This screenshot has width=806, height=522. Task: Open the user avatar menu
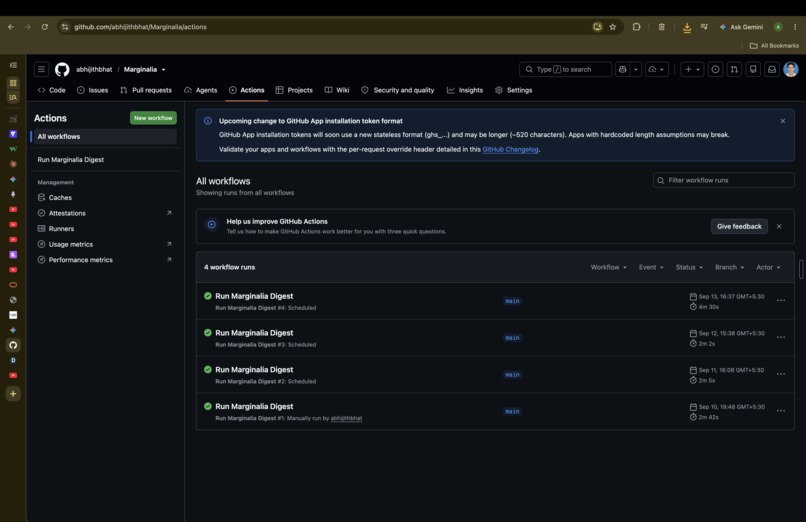click(791, 69)
